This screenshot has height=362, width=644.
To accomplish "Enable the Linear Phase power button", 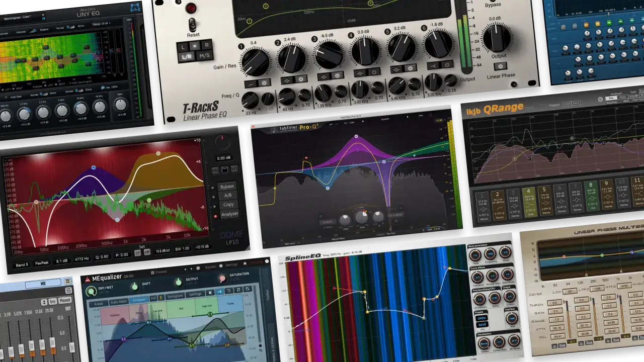I will (500, 66).
